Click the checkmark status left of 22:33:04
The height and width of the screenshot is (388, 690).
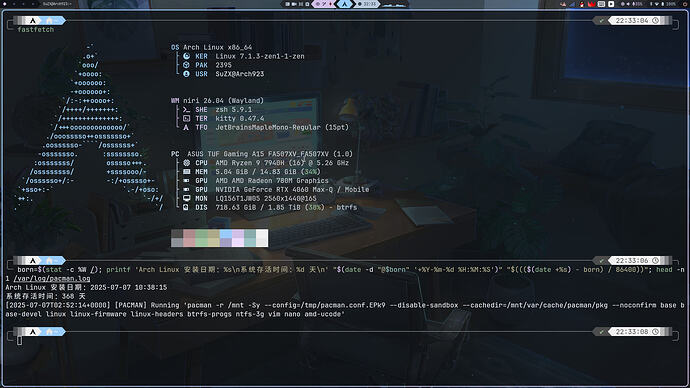pyautogui.click(x=602, y=20)
